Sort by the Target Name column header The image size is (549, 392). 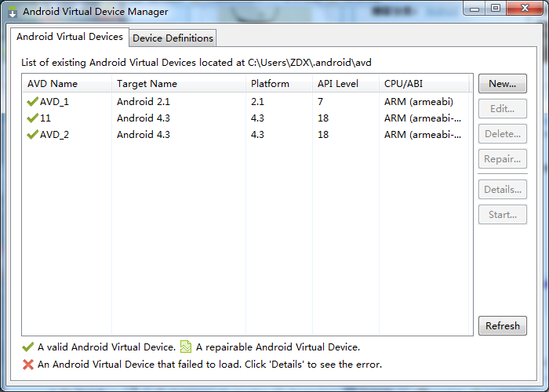[179, 84]
